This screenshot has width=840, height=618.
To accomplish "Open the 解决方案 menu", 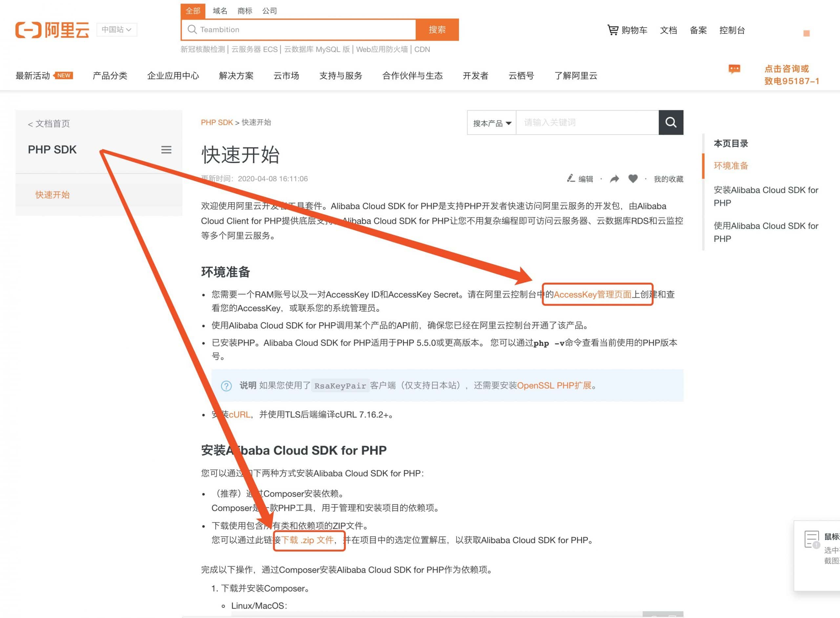I will [236, 76].
